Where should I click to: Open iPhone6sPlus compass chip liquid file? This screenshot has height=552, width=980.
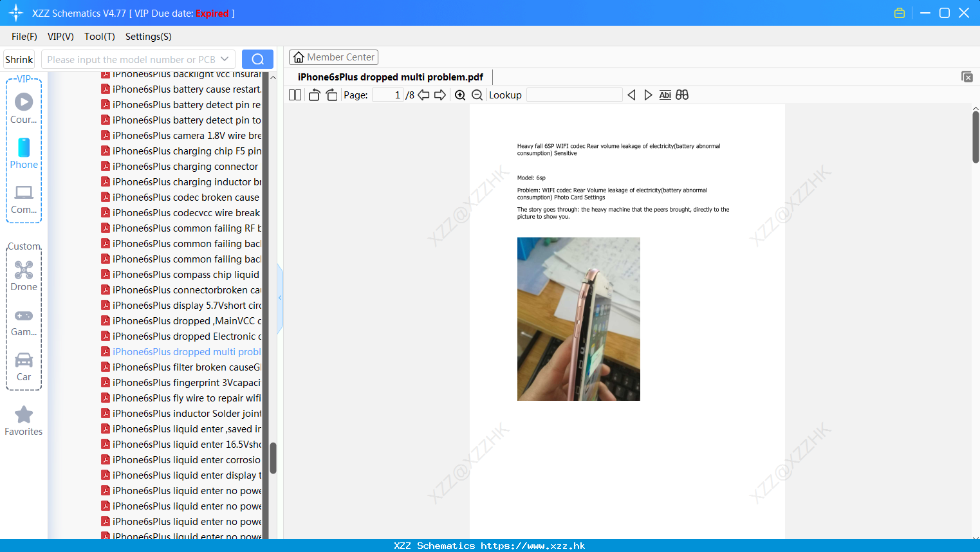point(181,275)
